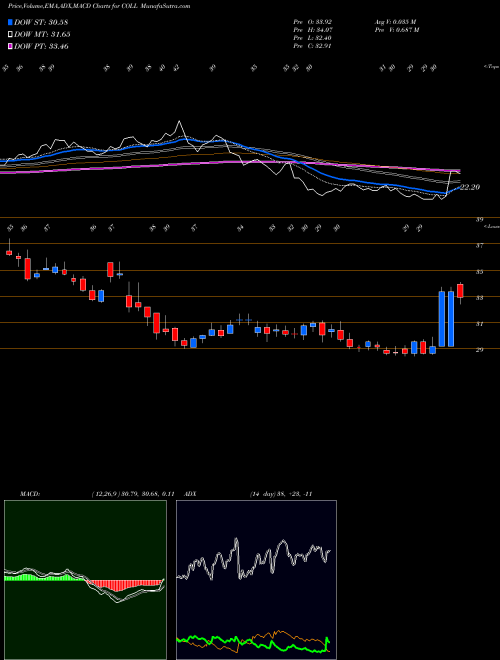Screen dimensions: 500x660
Task: Click the 31 price axis label
Action: click(479, 324)
